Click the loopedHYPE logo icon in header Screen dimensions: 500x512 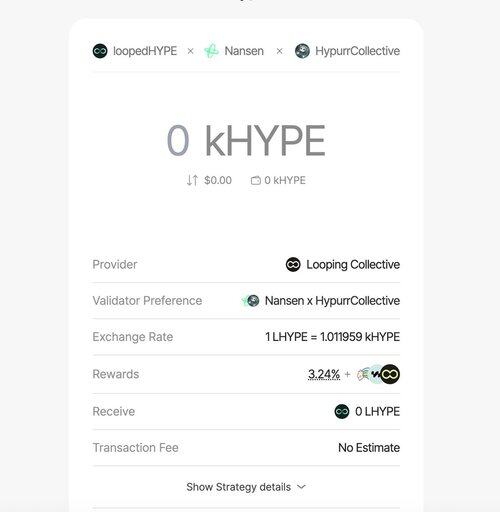pos(100,51)
